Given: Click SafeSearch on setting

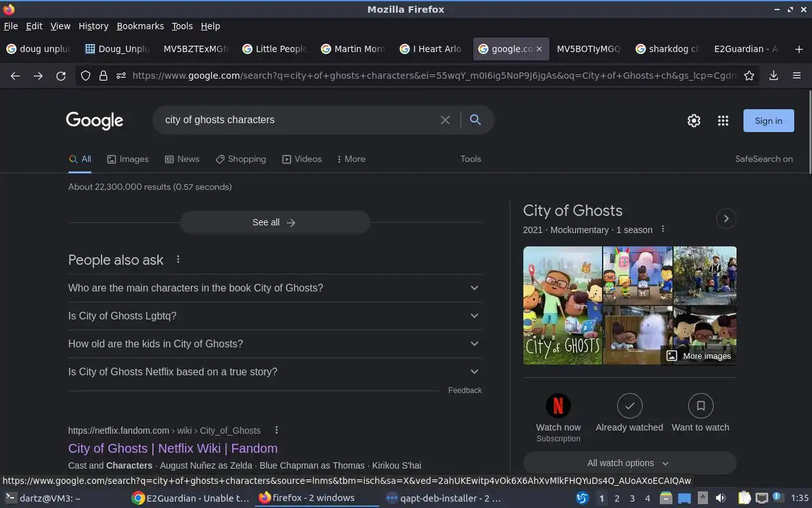Looking at the screenshot, I should (x=764, y=159).
